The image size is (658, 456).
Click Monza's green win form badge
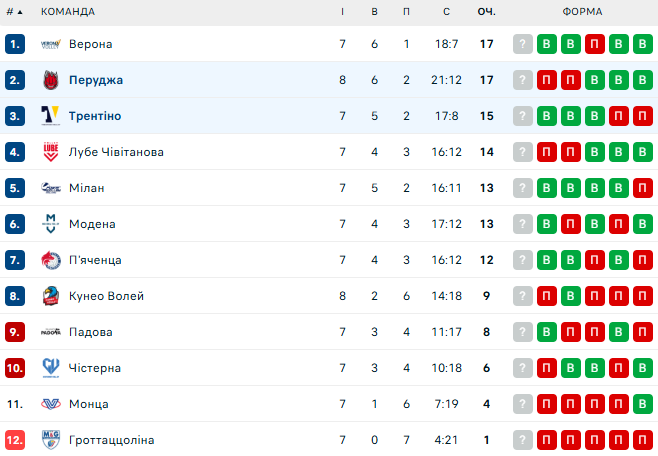pos(643,404)
